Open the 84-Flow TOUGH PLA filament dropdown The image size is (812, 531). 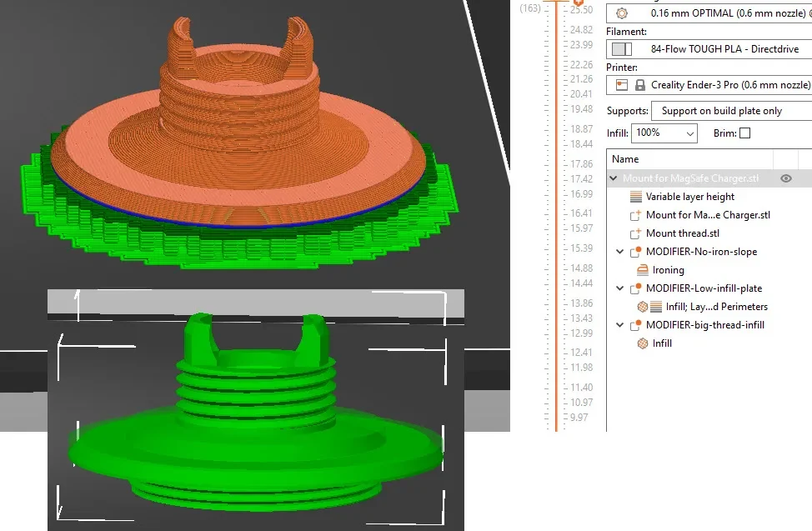(709, 49)
